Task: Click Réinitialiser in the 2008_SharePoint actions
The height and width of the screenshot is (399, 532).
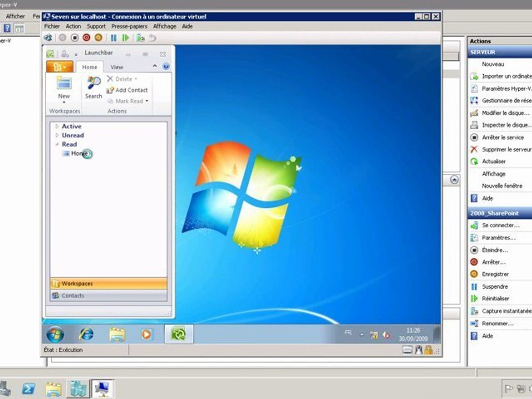Action: click(490, 299)
